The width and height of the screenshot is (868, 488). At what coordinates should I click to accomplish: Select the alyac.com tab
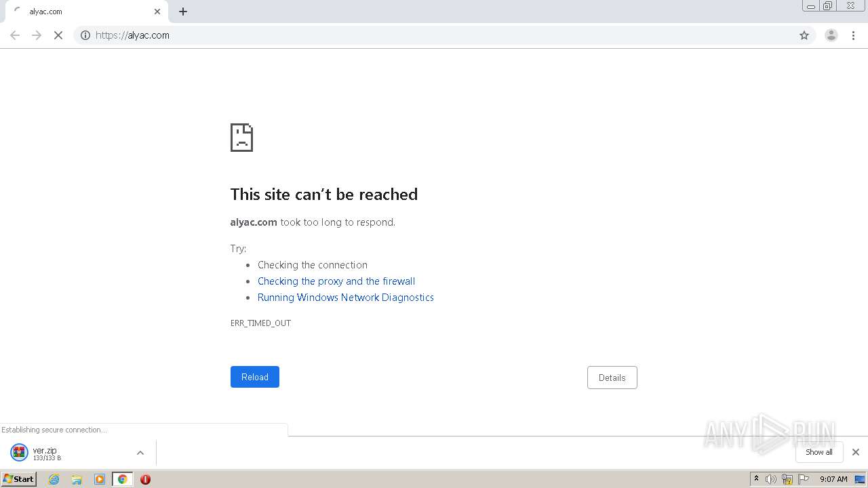tap(87, 12)
